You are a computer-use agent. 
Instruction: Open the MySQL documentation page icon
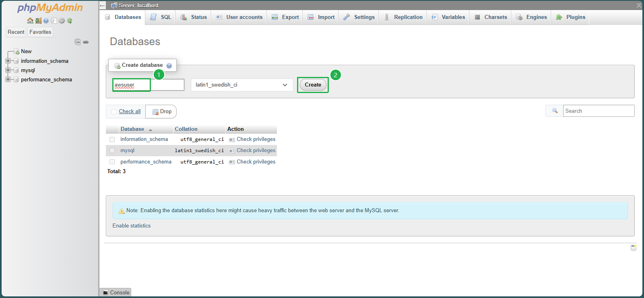[x=54, y=21]
